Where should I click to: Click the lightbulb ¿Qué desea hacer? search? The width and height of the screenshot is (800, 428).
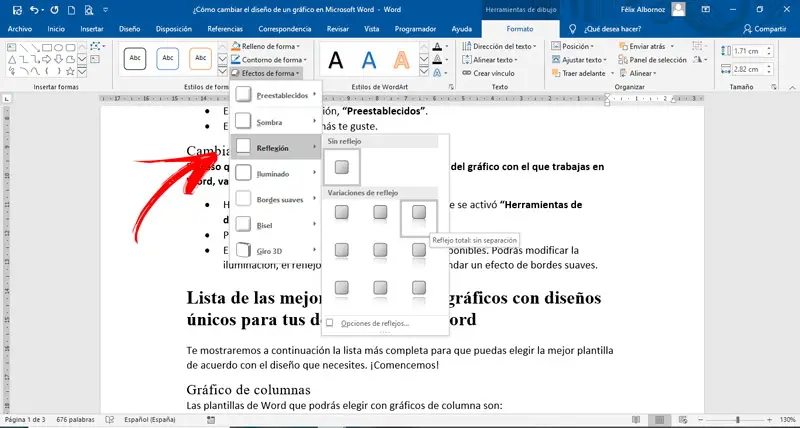click(607, 29)
